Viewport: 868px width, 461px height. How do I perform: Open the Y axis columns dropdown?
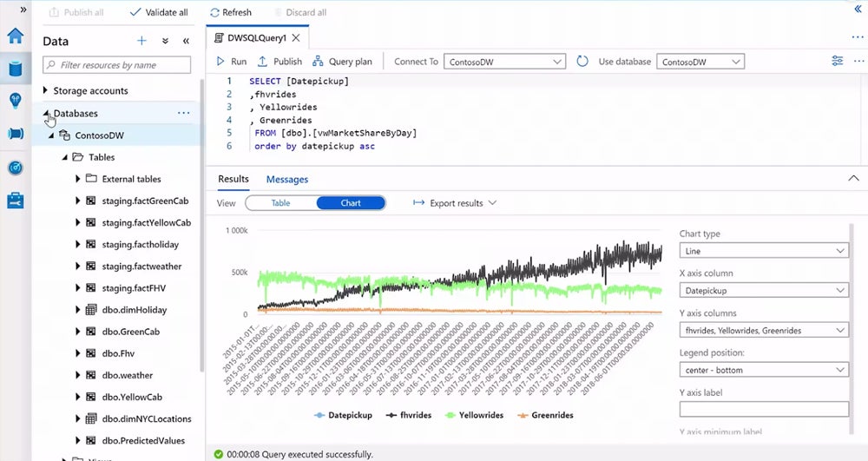tap(764, 331)
